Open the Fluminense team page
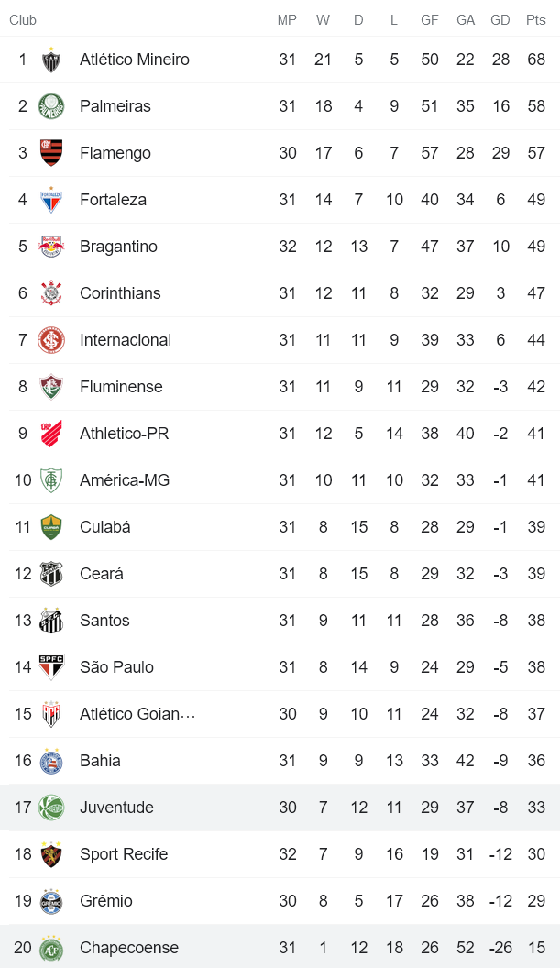The width and height of the screenshot is (560, 968). [121, 387]
